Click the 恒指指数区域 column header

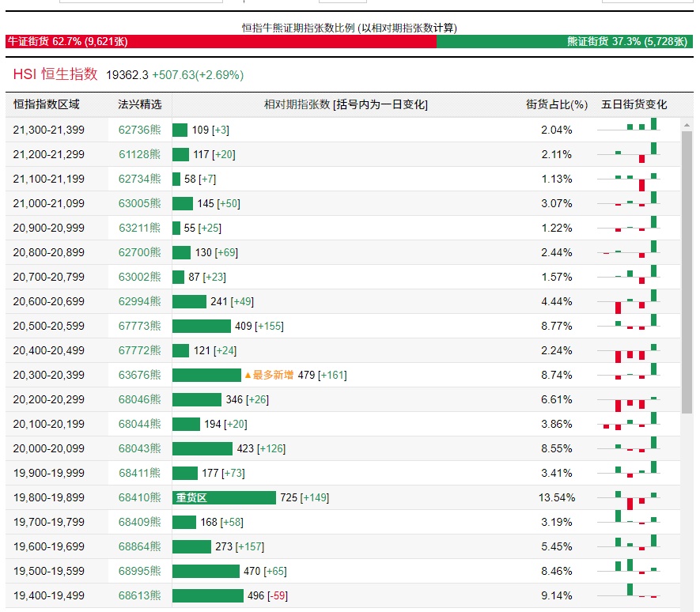(x=46, y=104)
